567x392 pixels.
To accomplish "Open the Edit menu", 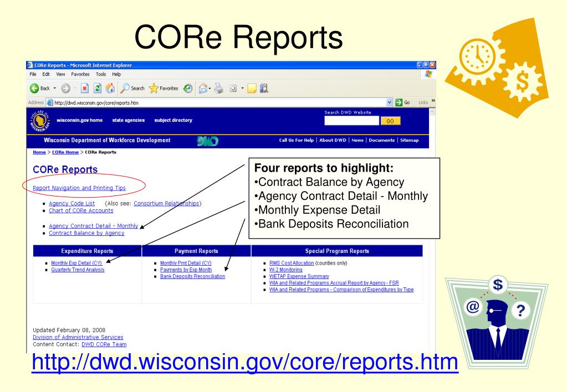I will (x=46, y=74).
